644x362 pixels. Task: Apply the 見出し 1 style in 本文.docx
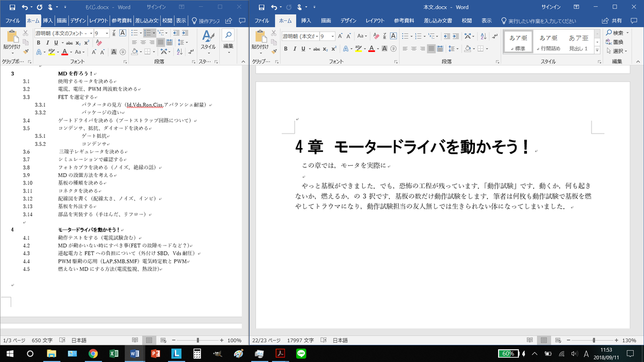click(579, 41)
